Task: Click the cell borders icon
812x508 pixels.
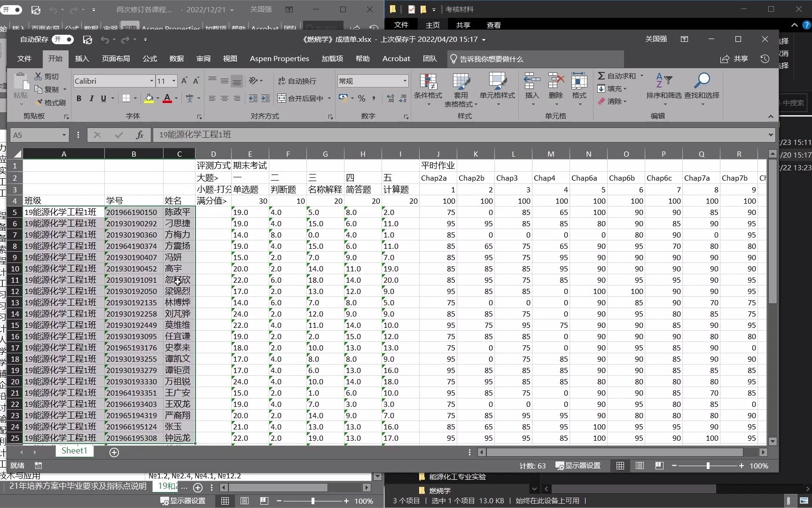Action: pyautogui.click(x=126, y=98)
